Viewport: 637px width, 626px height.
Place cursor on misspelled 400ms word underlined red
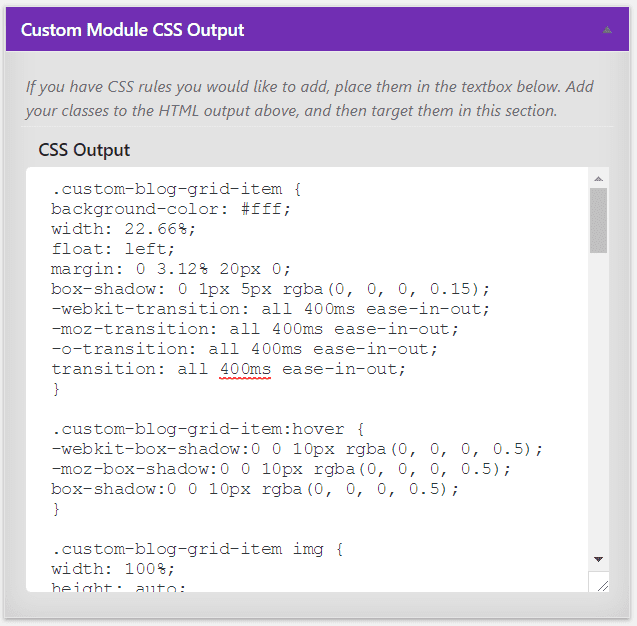[245, 368]
